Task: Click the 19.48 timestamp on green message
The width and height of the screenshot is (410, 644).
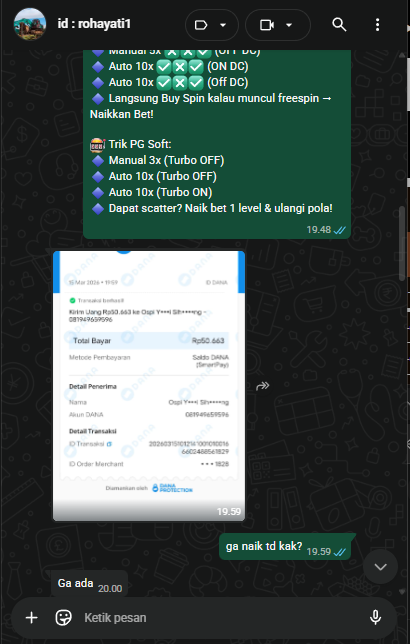Action: (x=319, y=230)
